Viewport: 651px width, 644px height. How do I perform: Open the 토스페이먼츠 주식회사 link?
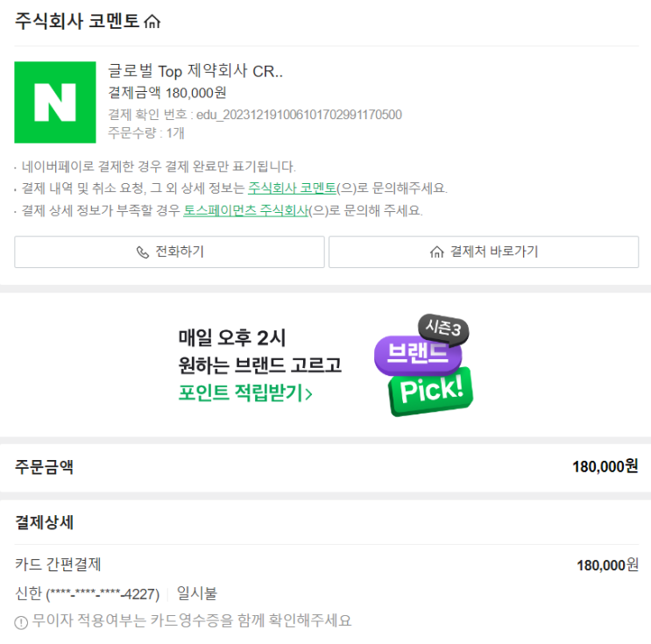[245, 210]
